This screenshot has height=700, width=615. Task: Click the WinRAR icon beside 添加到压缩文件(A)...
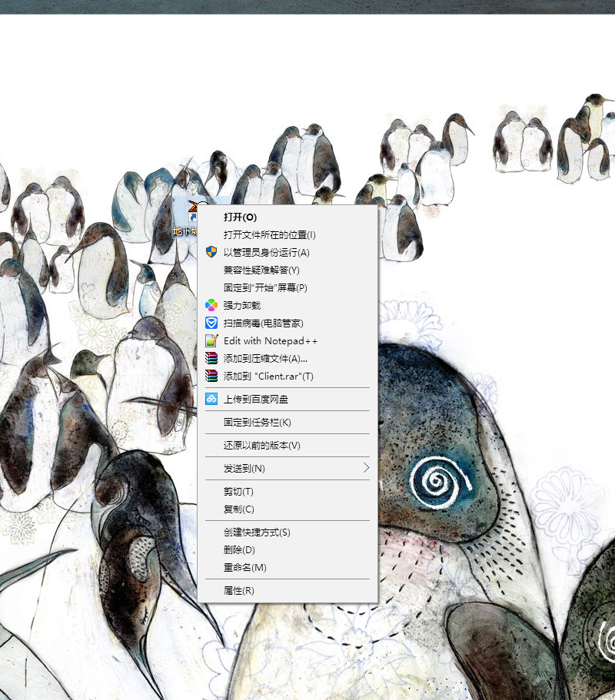pos(211,358)
